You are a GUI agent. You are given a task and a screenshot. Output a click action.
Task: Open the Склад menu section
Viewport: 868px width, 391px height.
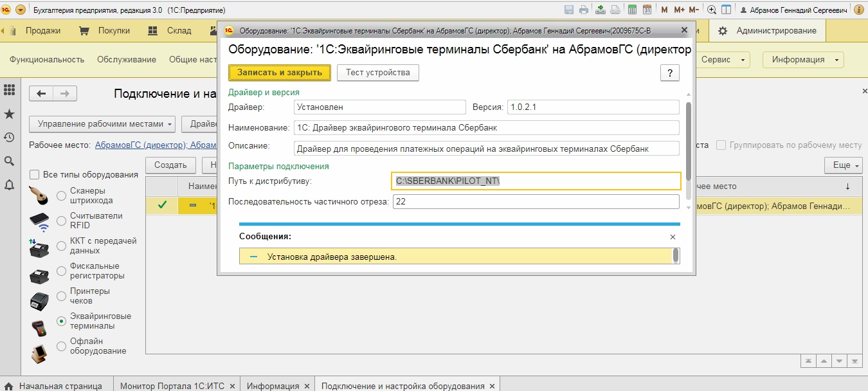[169, 30]
